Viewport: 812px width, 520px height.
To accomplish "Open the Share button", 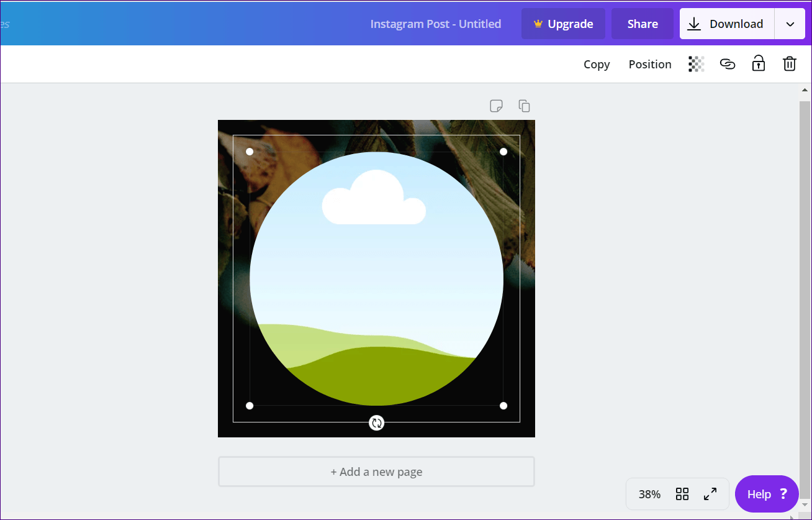I will (643, 24).
